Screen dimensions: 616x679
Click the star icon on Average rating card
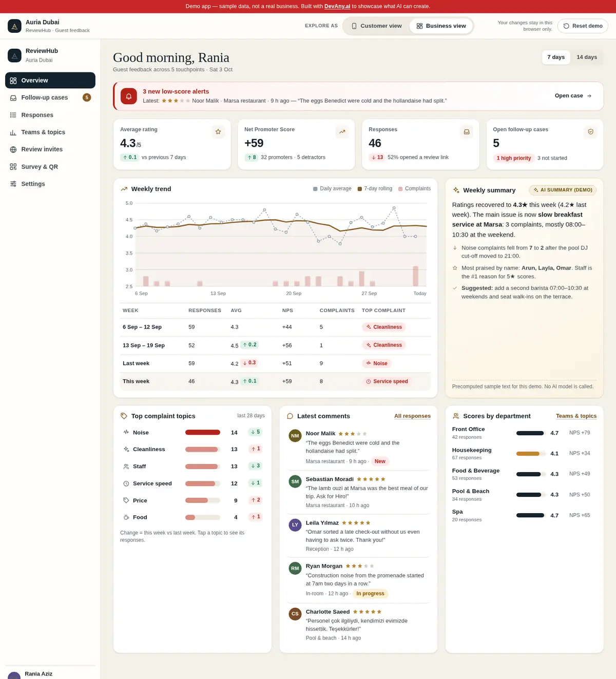pyautogui.click(x=218, y=132)
